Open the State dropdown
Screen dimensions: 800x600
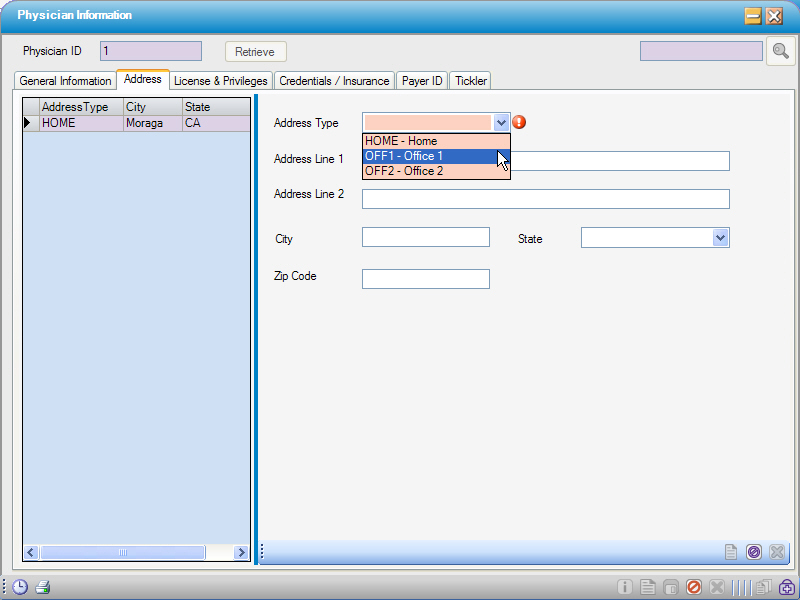coord(721,237)
